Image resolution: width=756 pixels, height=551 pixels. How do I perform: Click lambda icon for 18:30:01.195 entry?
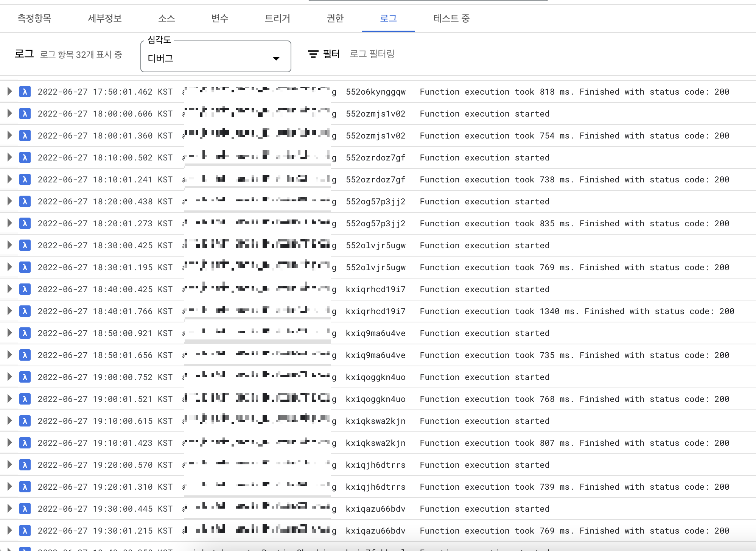click(25, 267)
